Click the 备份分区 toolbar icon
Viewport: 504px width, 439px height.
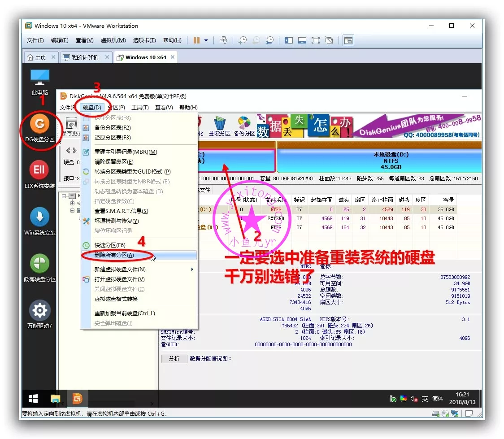244,126
